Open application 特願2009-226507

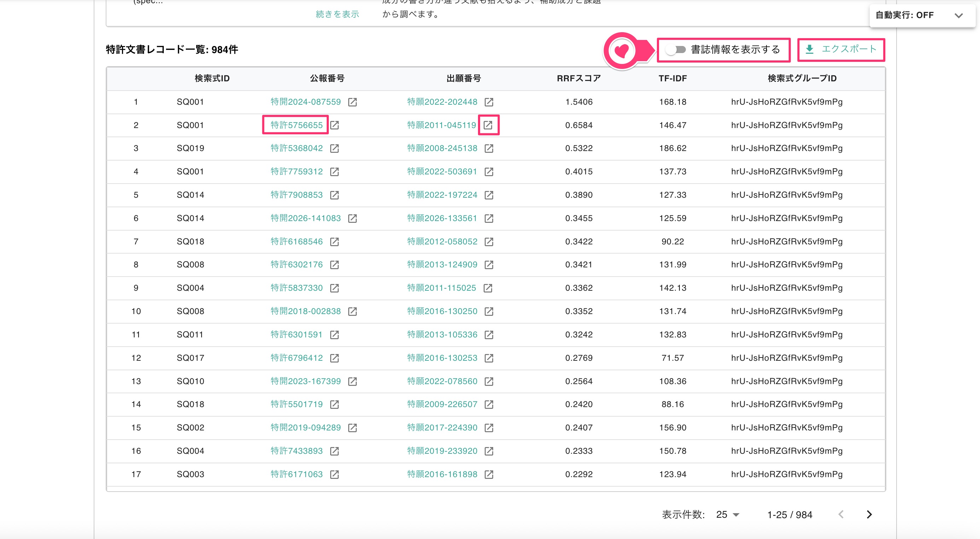point(442,404)
